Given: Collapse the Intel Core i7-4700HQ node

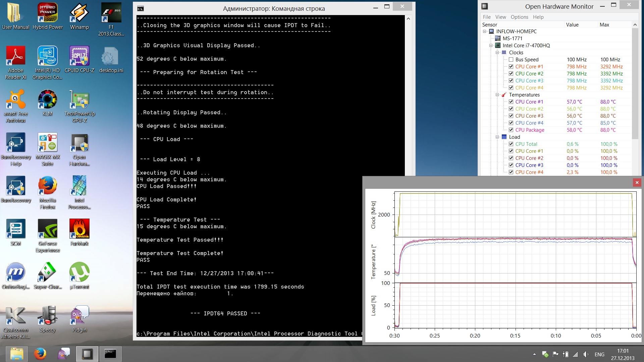Looking at the screenshot, I should [491, 46].
